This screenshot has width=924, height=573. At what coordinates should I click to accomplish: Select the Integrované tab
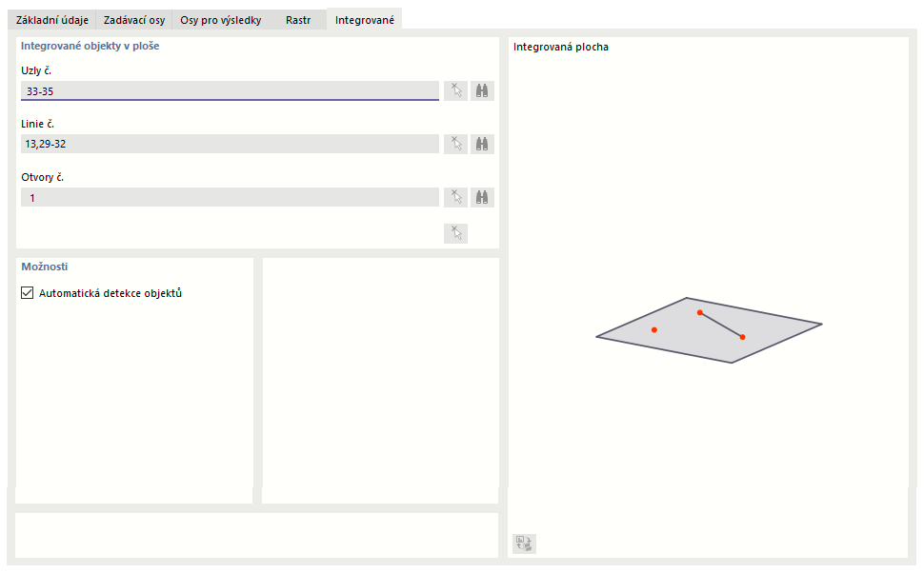[364, 19]
